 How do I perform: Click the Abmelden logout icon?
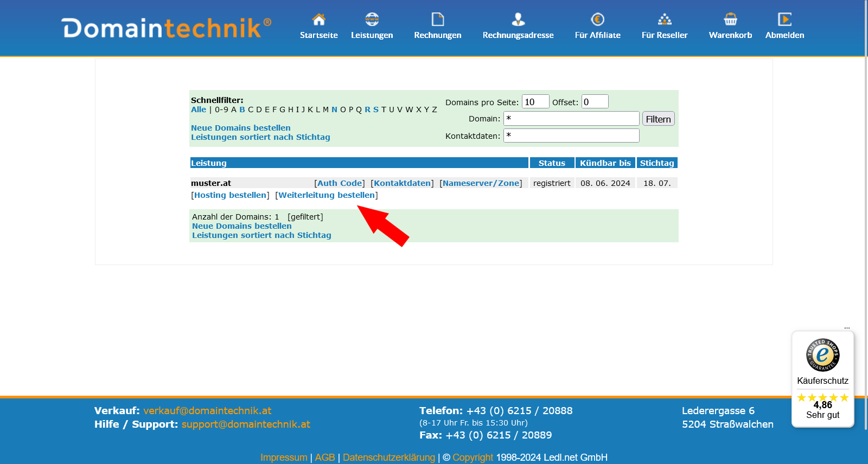[784, 20]
